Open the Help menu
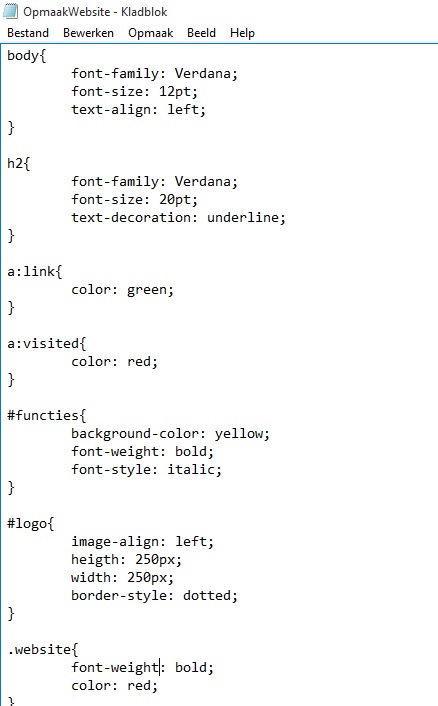438x706 pixels. tap(242, 33)
